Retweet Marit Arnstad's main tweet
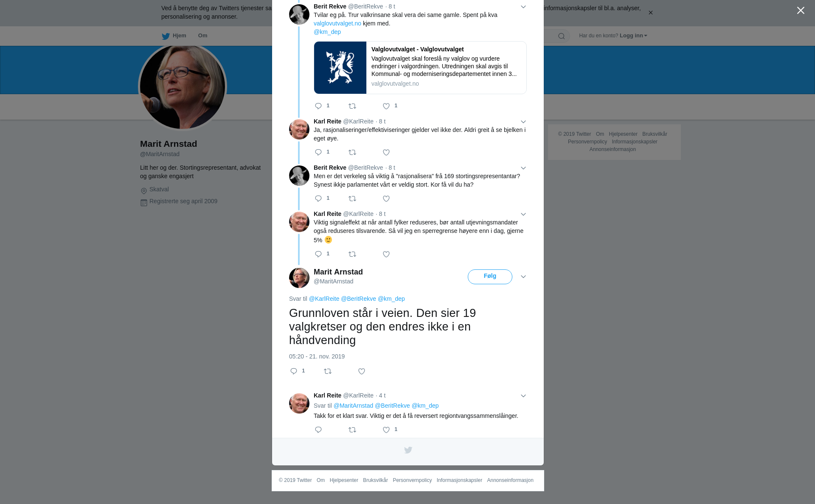The width and height of the screenshot is (815, 504). point(328,372)
